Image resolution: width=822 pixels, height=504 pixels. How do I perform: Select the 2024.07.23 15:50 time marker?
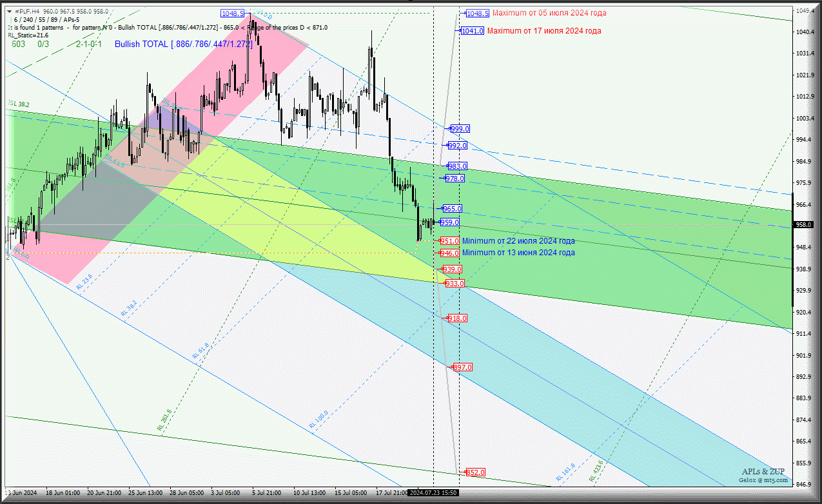click(434, 493)
